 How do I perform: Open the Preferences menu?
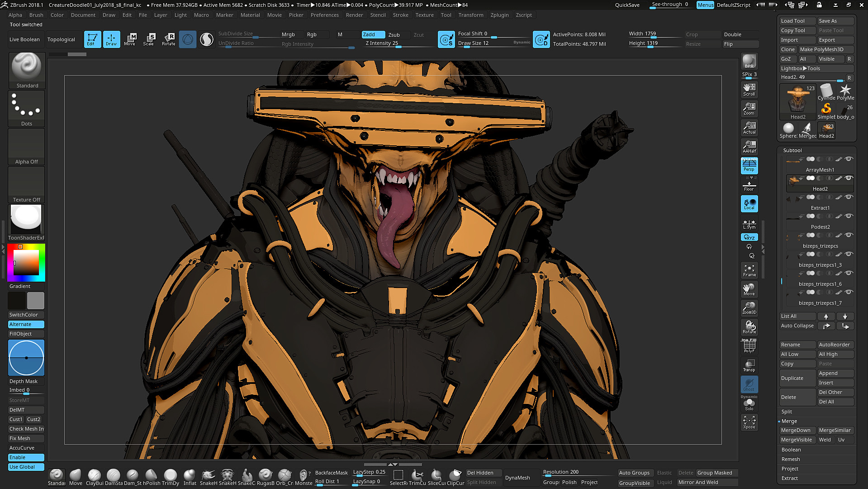pos(324,15)
